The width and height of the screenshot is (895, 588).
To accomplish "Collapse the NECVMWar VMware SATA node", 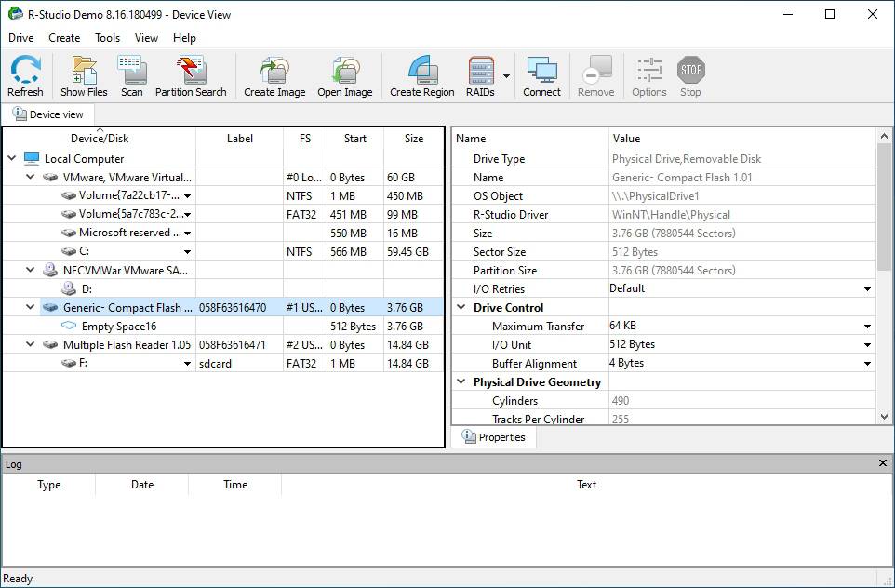I will coord(31,270).
